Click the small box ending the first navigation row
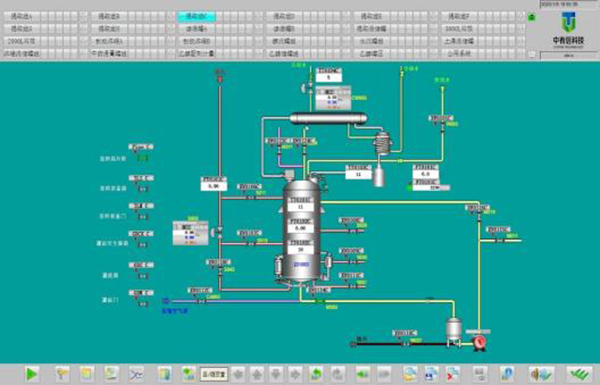 tap(521, 16)
